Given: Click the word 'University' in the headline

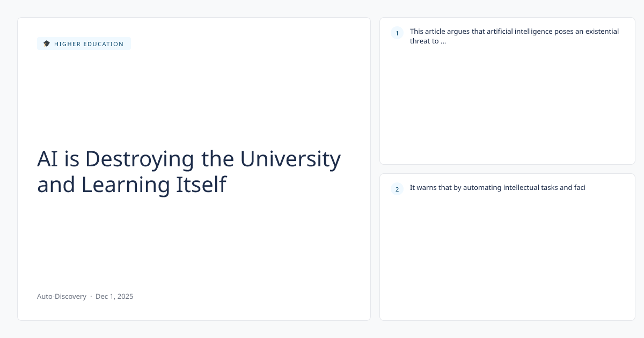Looking at the screenshot, I should click(290, 159).
